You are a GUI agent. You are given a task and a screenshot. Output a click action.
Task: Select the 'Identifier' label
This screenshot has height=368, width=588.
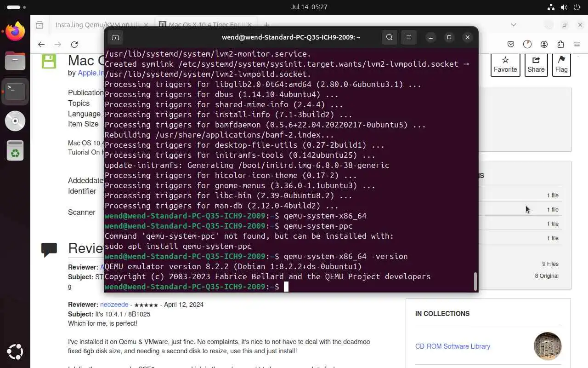click(x=82, y=191)
